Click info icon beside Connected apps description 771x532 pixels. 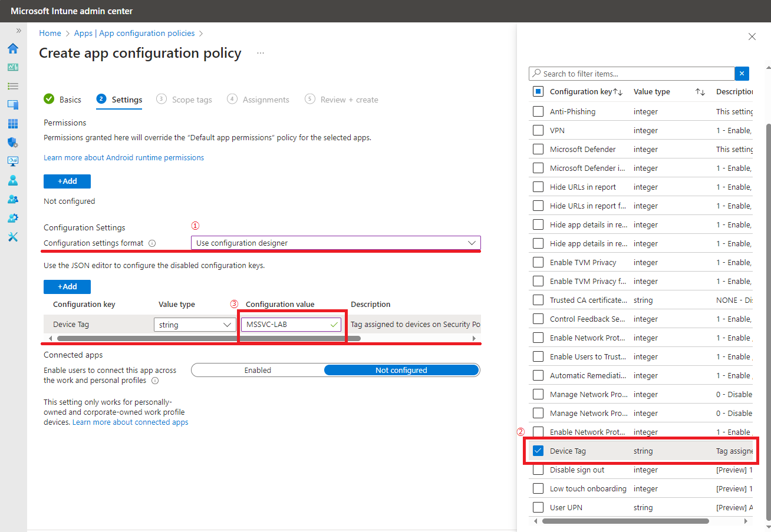(x=155, y=381)
